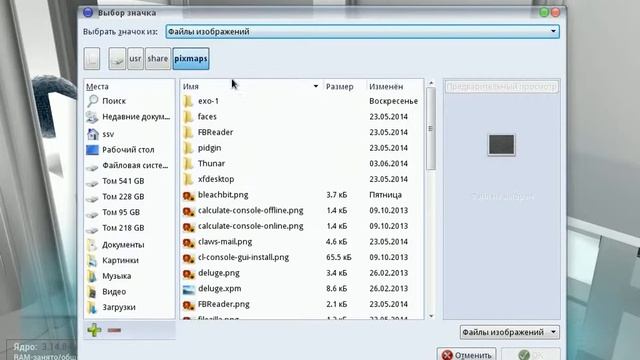Click the red minus remove-bookmark button
Screen dimensions: 640x360
coord(114,330)
